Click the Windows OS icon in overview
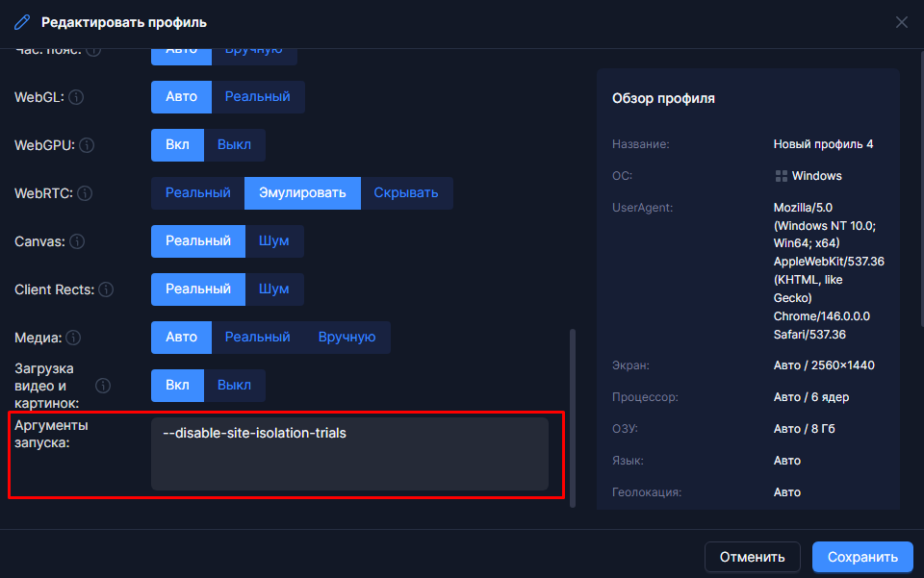Screen dimensions: 924x578 click(782, 176)
